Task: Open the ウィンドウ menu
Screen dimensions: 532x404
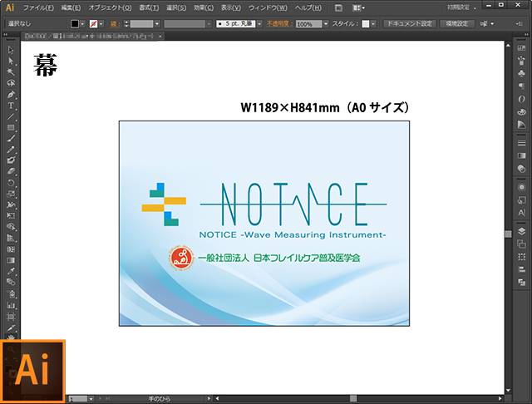Action: click(268, 7)
